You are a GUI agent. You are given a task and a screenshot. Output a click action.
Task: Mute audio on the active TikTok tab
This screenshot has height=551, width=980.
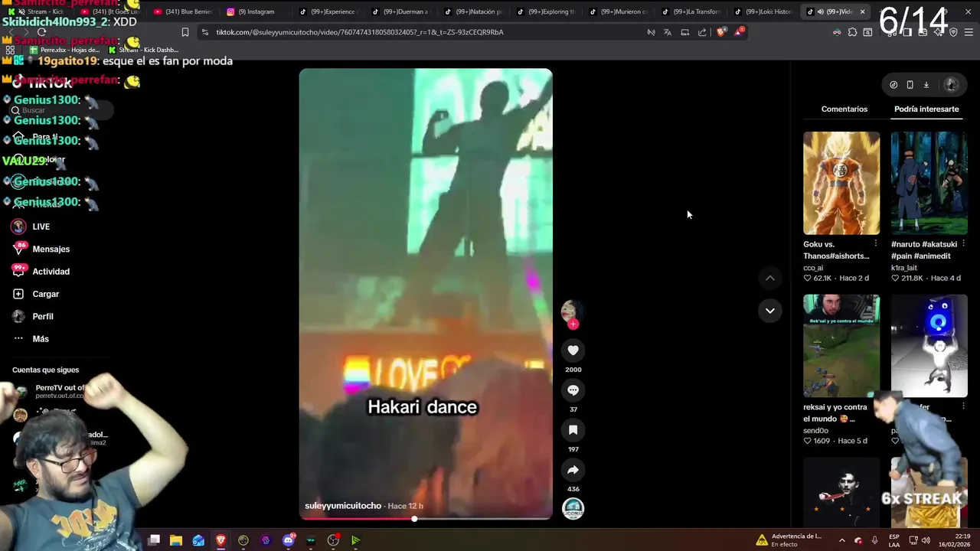[x=820, y=11]
